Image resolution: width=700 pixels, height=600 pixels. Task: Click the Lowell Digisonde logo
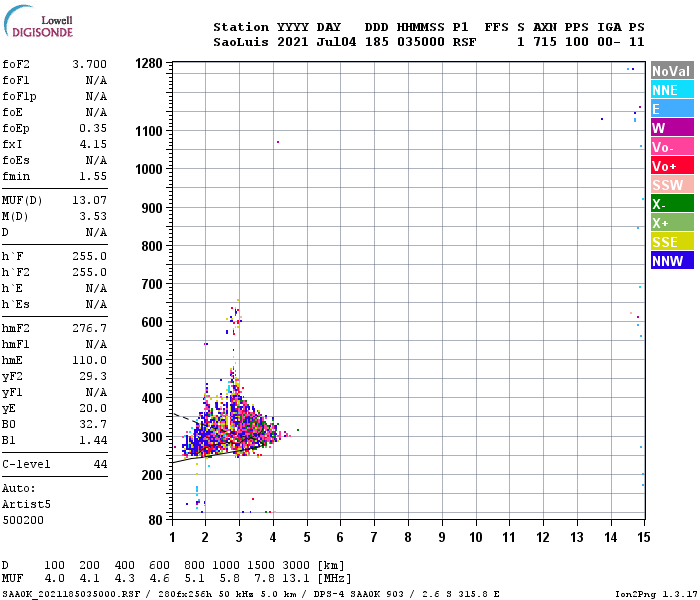38,21
